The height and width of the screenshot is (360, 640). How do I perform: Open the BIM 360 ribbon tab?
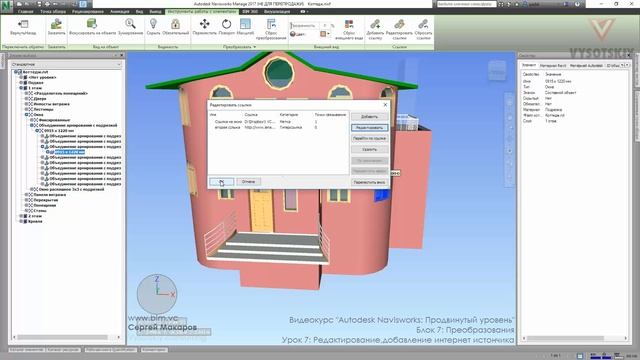coord(250,11)
